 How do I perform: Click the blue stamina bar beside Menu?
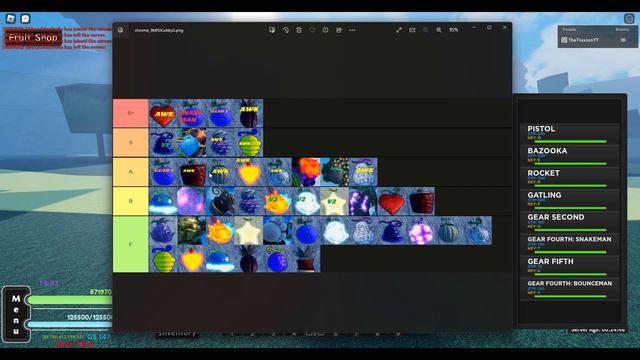click(70, 324)
